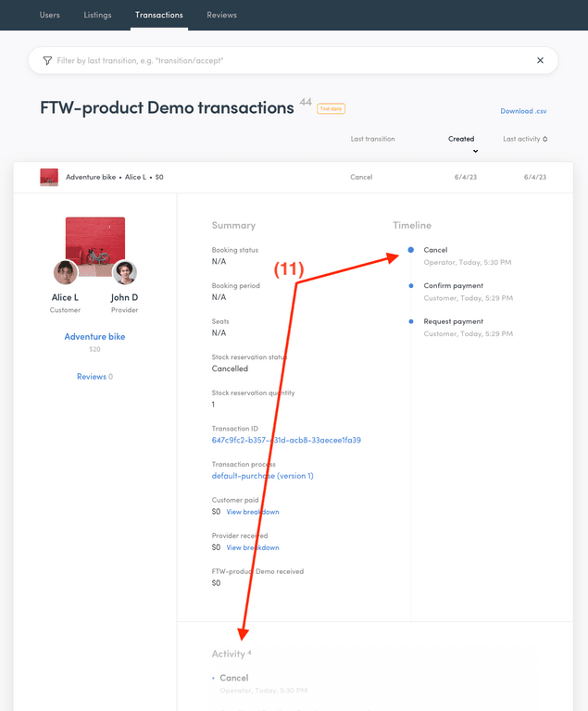Sort by Created column

coord(461,139)
